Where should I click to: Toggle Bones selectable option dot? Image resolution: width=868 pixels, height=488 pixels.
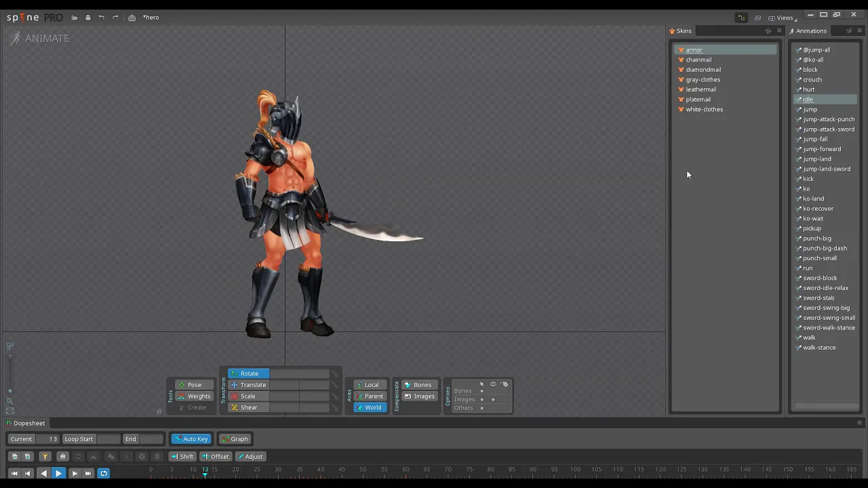[x=482, y=391]
